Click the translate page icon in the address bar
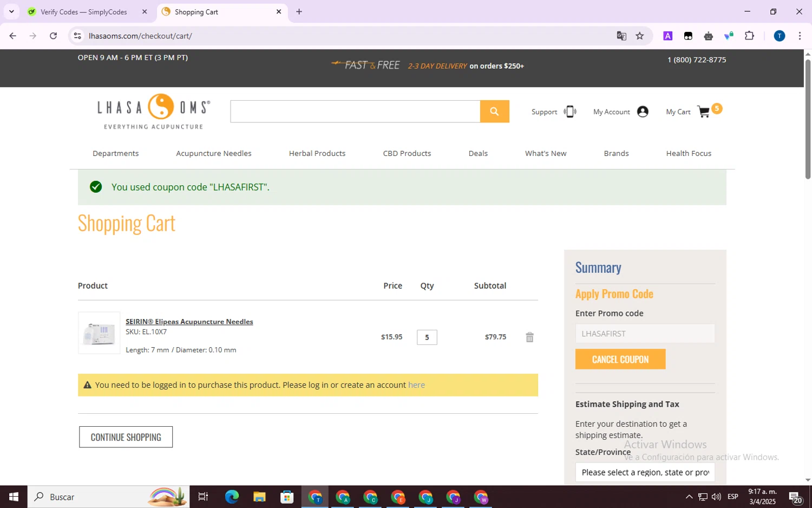812x508 pixels. pos(621,36)
